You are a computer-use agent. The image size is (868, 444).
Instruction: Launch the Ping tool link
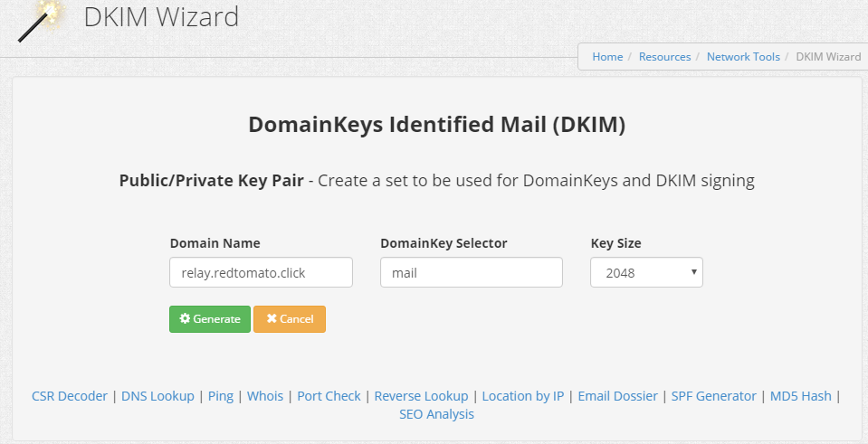(x=220, y=396)
